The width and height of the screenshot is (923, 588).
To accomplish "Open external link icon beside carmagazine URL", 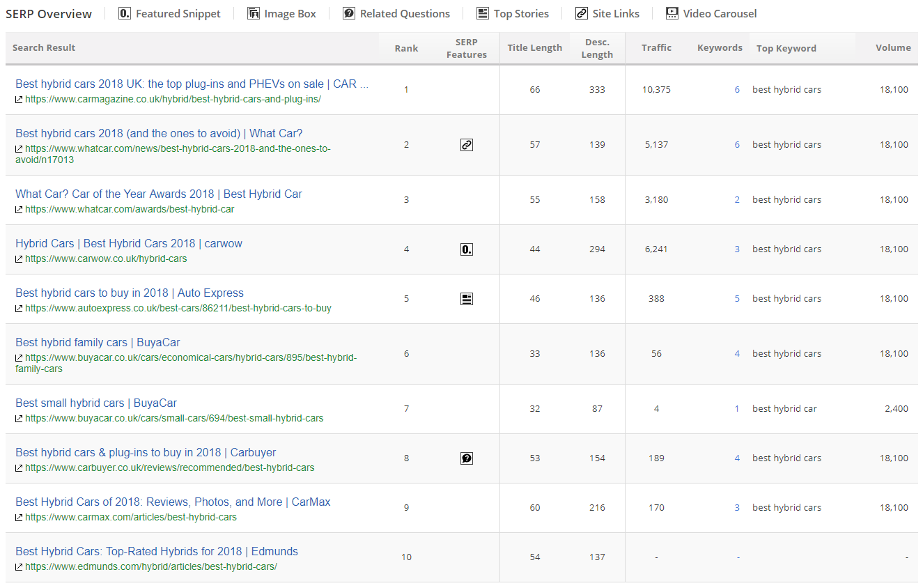I will (19, 100).
